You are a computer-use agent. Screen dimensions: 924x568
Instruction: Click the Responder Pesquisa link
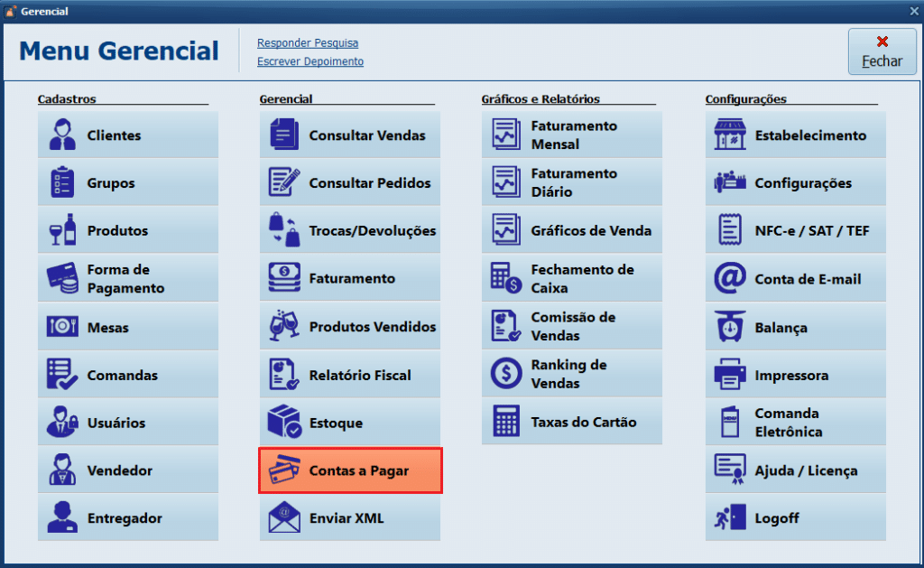coord(307,43)
